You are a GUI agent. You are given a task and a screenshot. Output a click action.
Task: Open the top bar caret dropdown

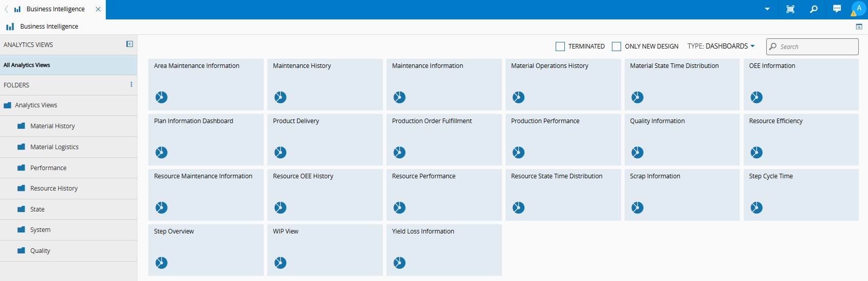click(767, 9)
